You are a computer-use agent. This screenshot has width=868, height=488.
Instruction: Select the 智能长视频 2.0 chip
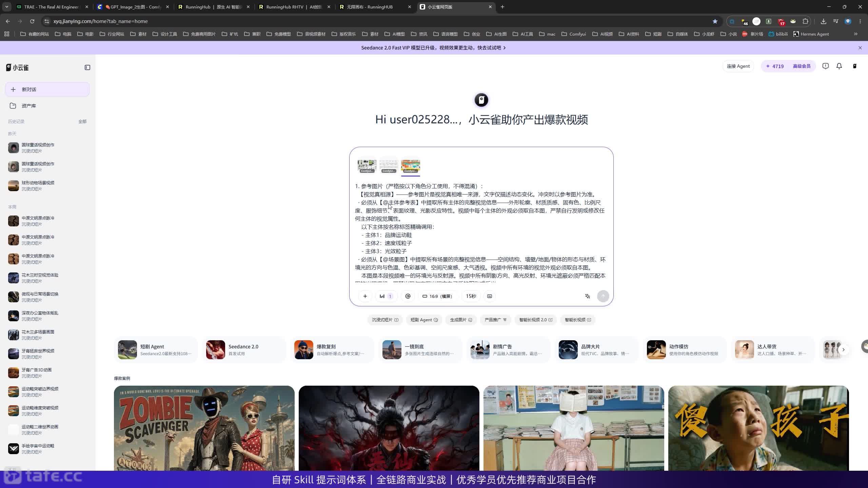[x=535, y=320]
